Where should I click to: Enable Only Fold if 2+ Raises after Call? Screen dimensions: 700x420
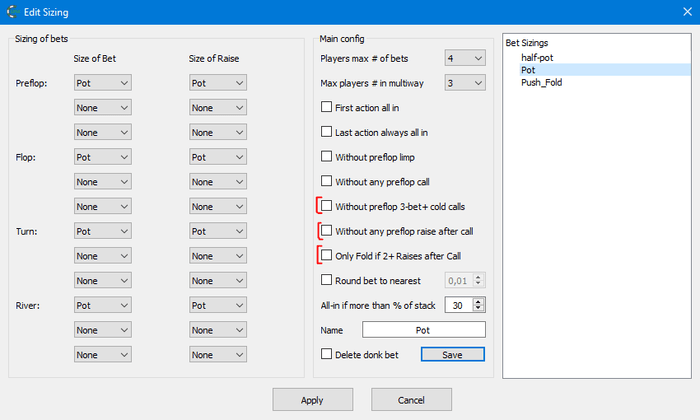[327, 255]
